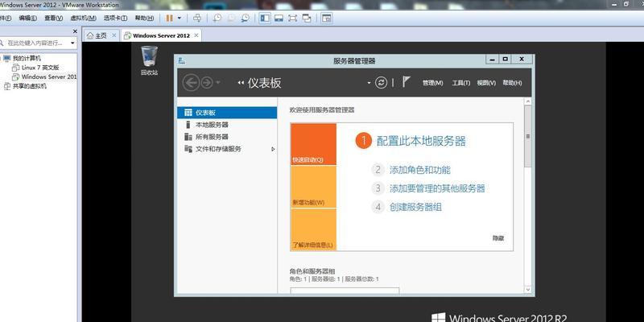Click 添加要管理的其他服务器 link
644x322 pixels.
pos(437,188)
